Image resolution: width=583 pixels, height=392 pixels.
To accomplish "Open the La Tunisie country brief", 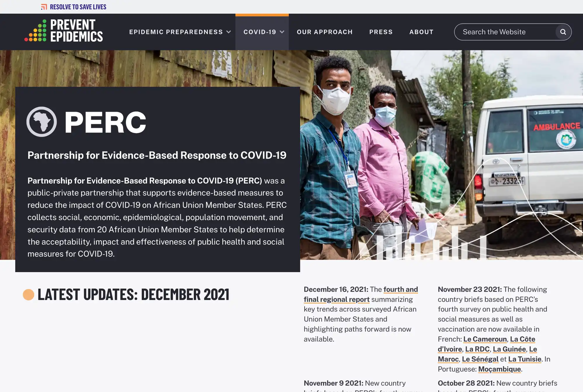I will pos(524,359).
